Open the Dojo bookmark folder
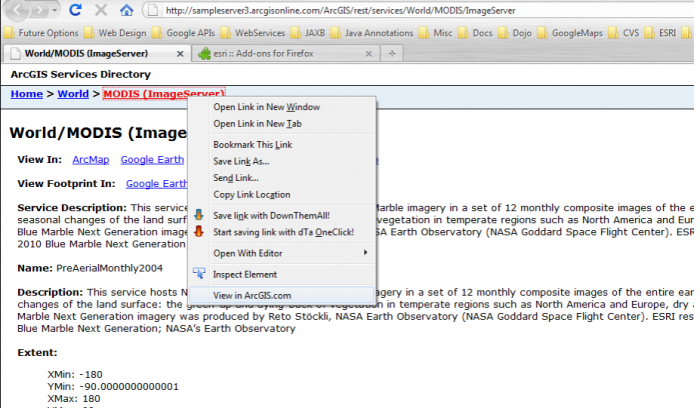The image size is (700, 408). (x=515, y=33)
